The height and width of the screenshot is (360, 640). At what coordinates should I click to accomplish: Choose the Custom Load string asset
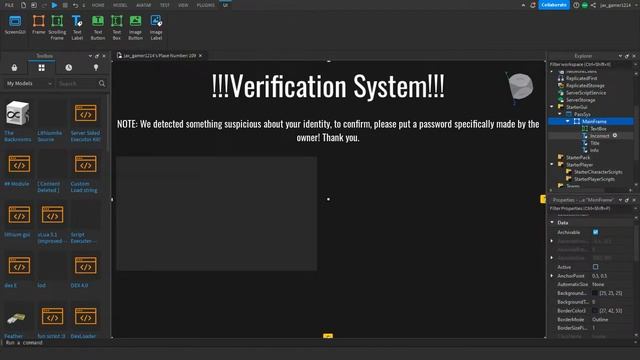pyautogui.click(x=85, y=172)
